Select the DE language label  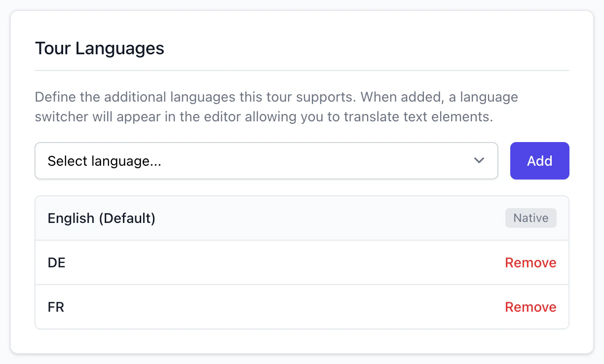(57, 263)
